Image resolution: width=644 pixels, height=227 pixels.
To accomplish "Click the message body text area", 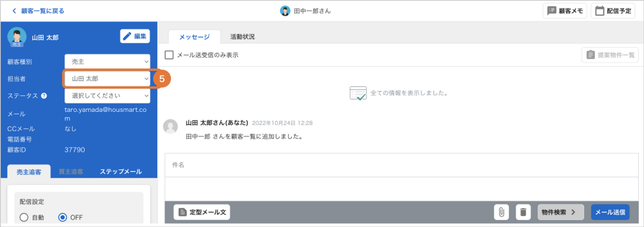I will [402, 189].
